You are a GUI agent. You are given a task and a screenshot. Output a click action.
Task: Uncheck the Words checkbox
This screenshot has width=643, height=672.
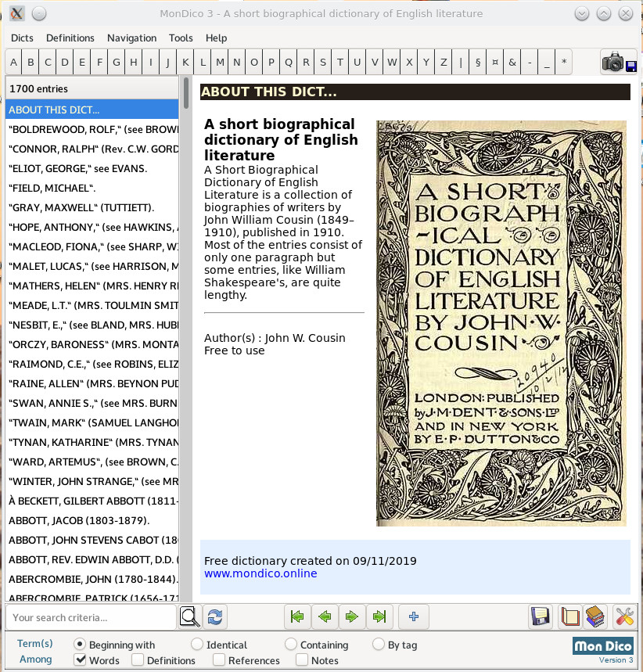tap(80, 659)
